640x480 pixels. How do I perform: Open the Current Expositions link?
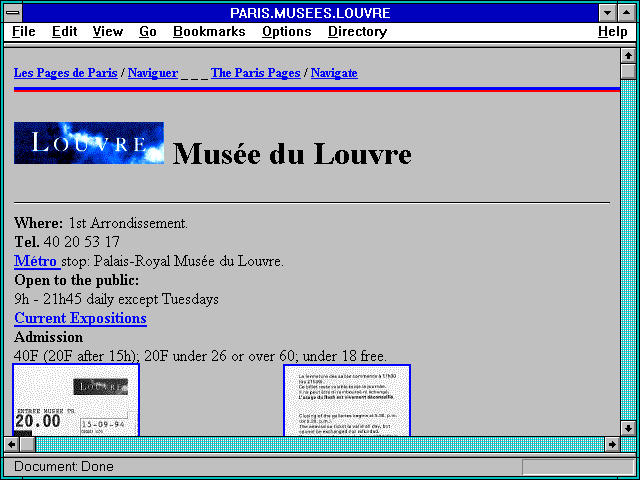coord(80,318)
